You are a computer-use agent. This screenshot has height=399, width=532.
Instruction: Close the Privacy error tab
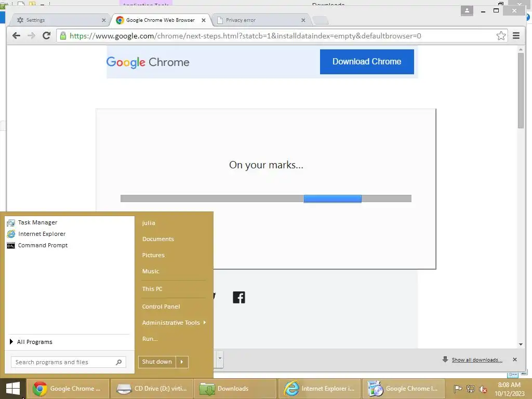point(303,20)
